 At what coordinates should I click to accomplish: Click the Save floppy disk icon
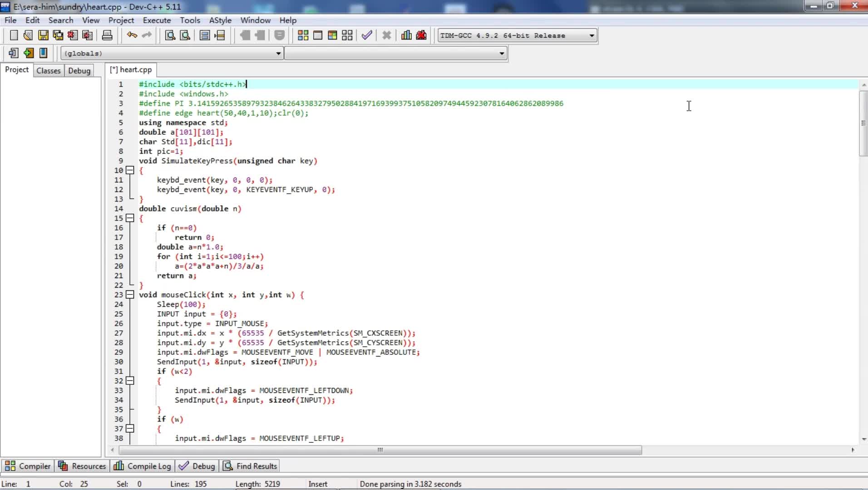[x=43, y=35]
